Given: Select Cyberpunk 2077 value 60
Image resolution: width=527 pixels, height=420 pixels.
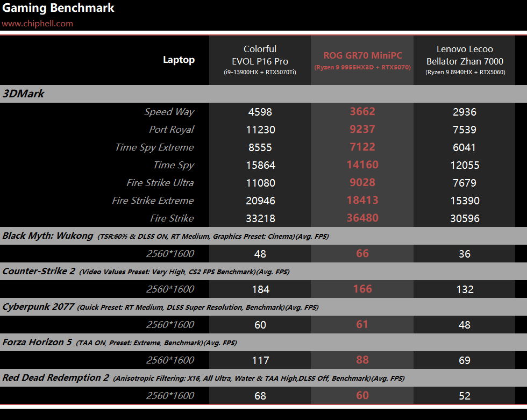Looking at the screenshot, I should (x=260, y=325).
